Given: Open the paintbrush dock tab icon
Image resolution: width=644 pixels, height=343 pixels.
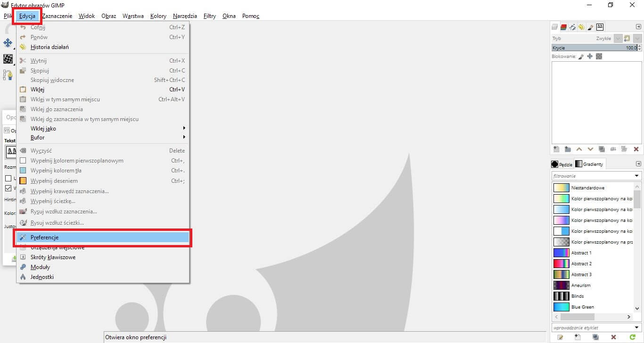Looking at the screenshot, I should (590, 27).
